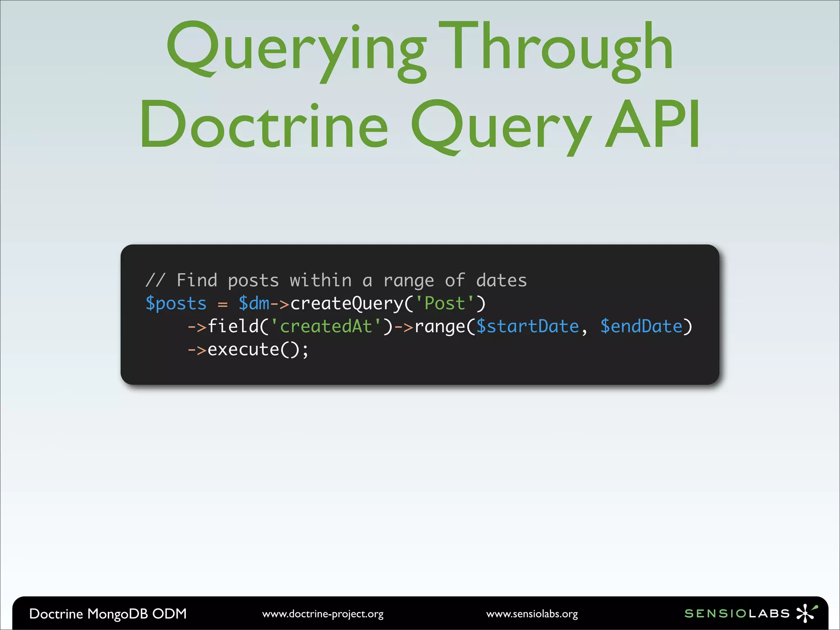Click the Querying Through title line
840x630 pixels.
point(420,48)
